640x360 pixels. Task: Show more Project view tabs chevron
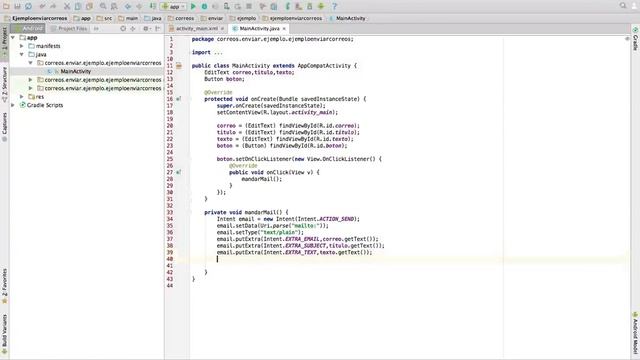point(96,29)
